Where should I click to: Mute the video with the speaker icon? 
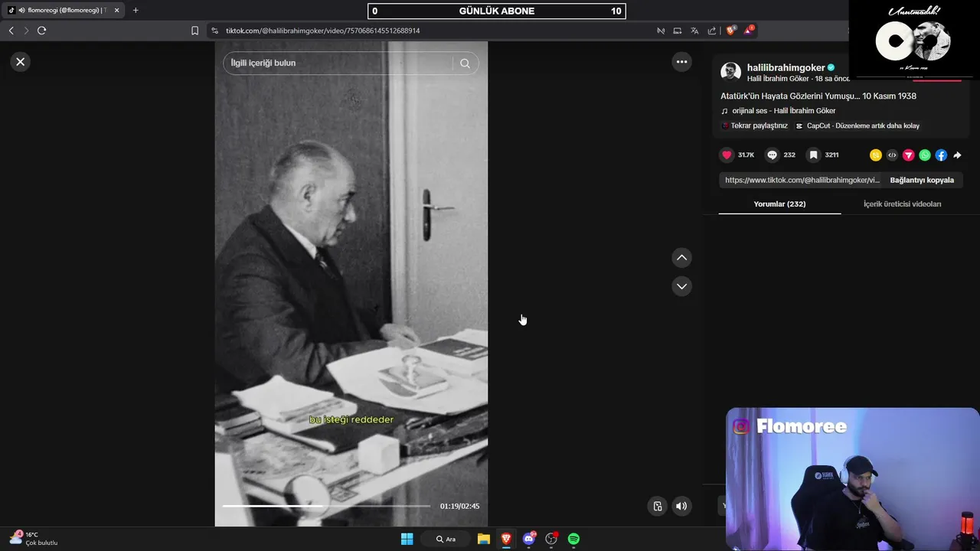coord(681,506)
